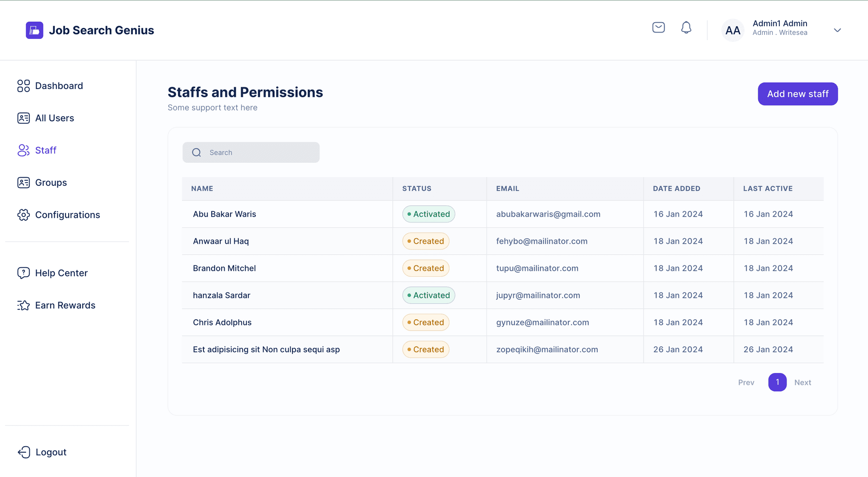Go to the Groups section
Image resolution: width=868 pixels, height=477 pixels.
pos(51,183)
